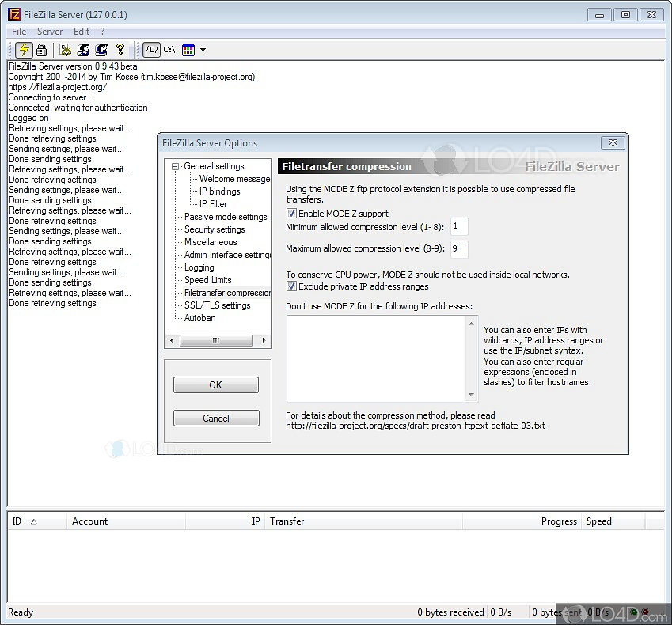Open the Groups management toolbar icon

click(101, 50)
